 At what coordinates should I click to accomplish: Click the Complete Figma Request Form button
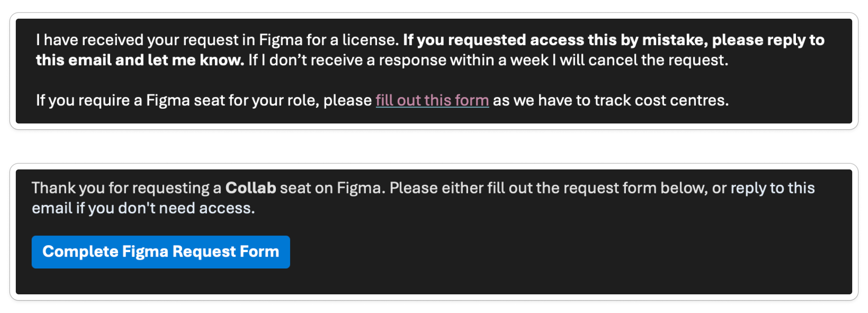coord(161,252)
